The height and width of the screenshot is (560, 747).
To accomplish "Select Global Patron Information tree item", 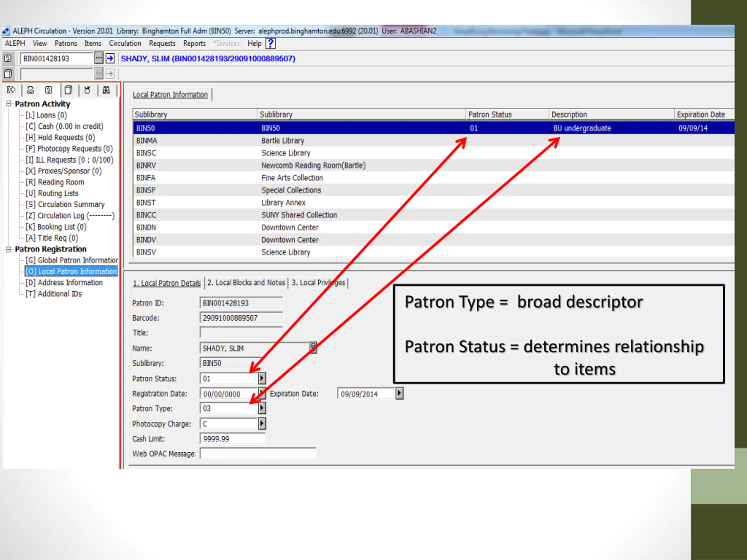I will (x=71, y=260).
